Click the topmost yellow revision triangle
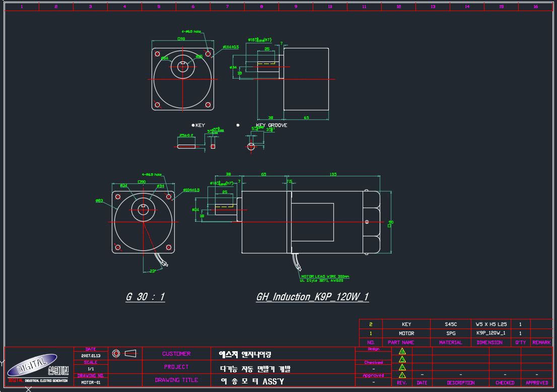 [402, 351]
